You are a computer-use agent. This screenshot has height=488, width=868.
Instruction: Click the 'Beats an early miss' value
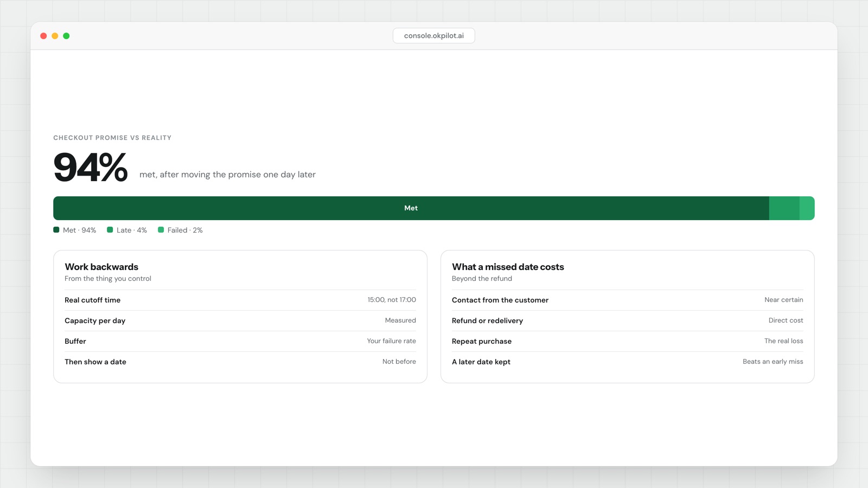[773, 362]
